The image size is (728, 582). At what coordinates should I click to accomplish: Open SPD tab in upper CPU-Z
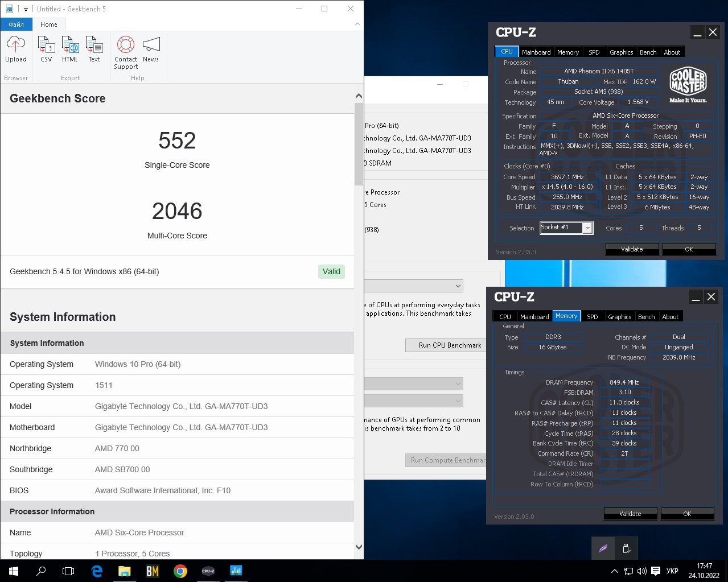[594, 52]
